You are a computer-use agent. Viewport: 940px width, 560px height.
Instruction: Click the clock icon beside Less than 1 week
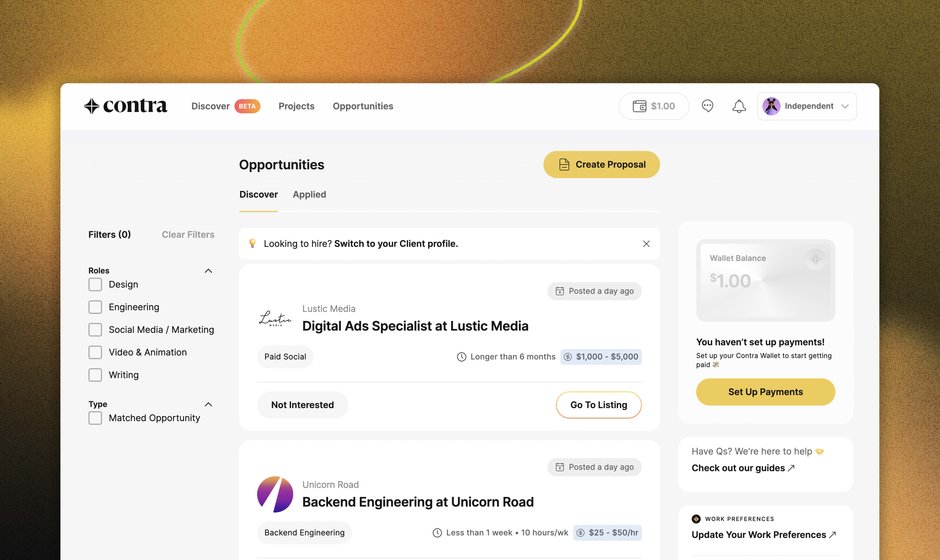tap(437, 533)
